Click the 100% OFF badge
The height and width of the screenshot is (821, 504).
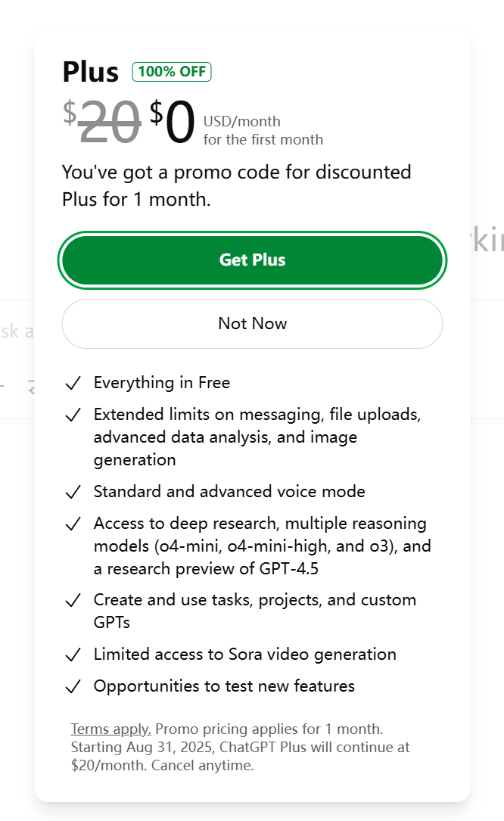point(172,72)
